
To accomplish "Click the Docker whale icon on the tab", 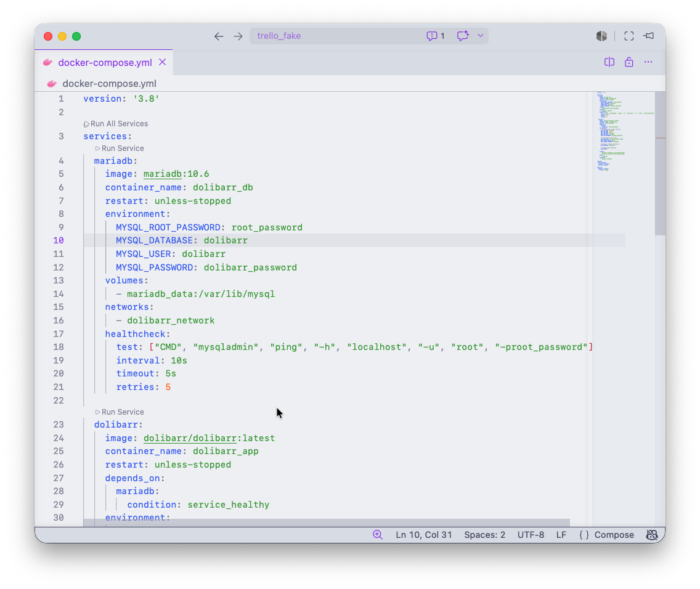I will click(48, 62).
